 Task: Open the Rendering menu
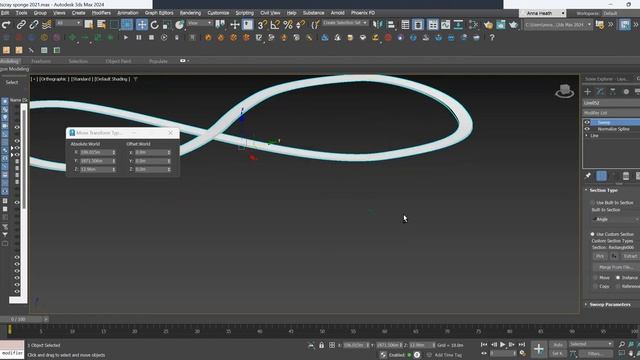point(190,13)
